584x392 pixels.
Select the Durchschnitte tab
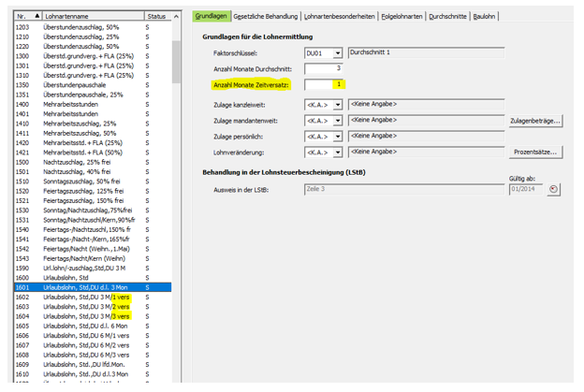449,16
